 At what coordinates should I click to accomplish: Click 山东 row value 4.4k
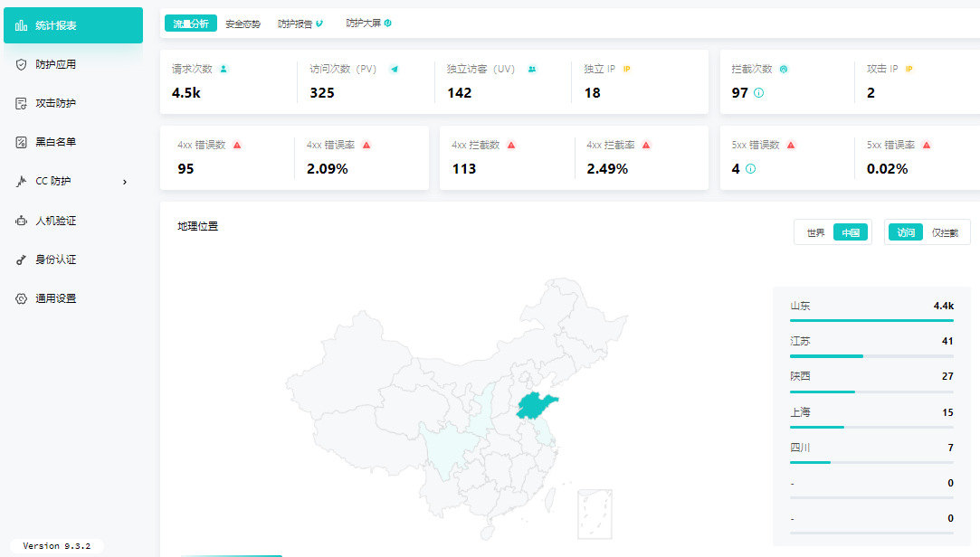[944, 306]
